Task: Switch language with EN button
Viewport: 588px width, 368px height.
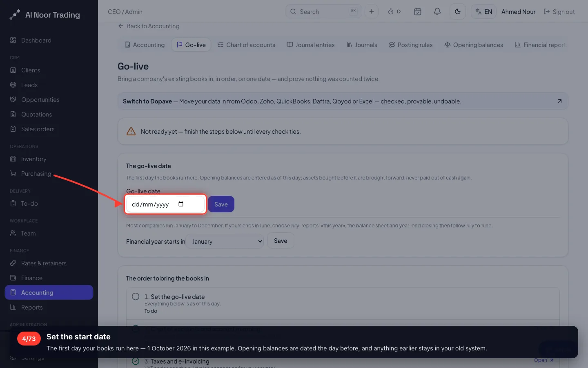Action: tap(483, 11)
